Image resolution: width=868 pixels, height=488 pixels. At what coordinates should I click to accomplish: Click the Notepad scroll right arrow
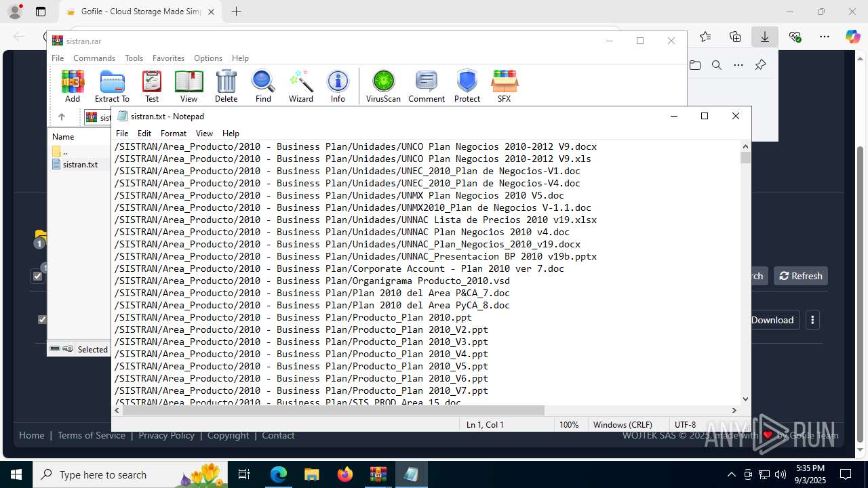click(734, 410)
